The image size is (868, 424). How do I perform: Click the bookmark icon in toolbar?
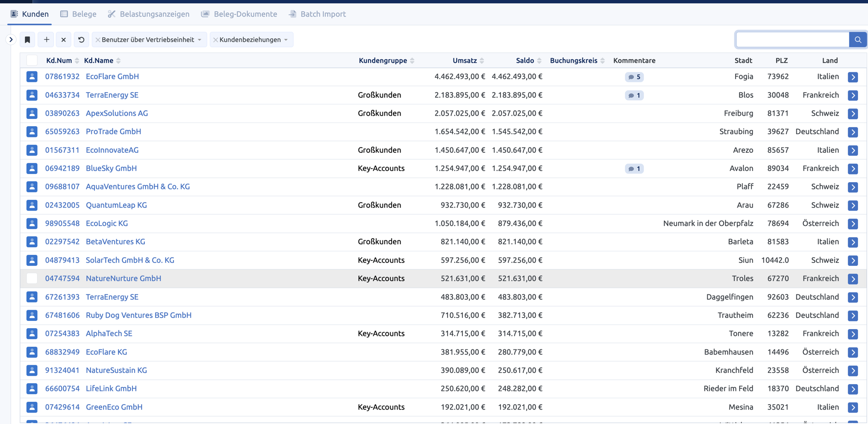[28, 40]
